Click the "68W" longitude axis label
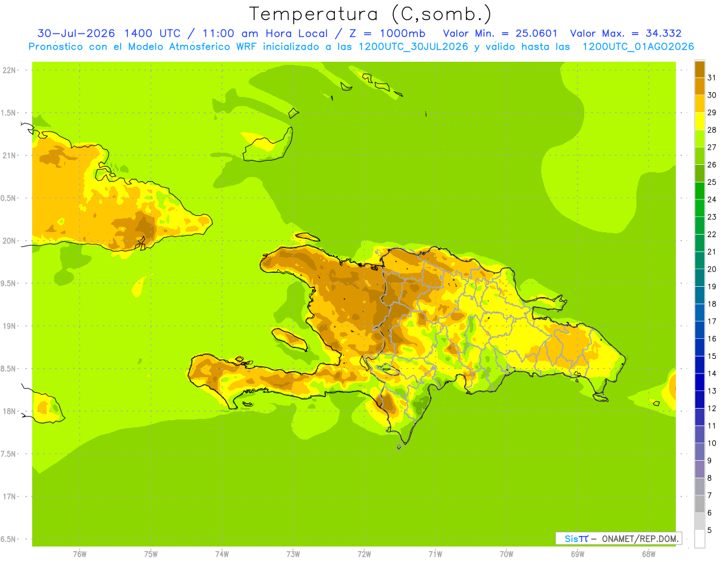 point(649,554)
